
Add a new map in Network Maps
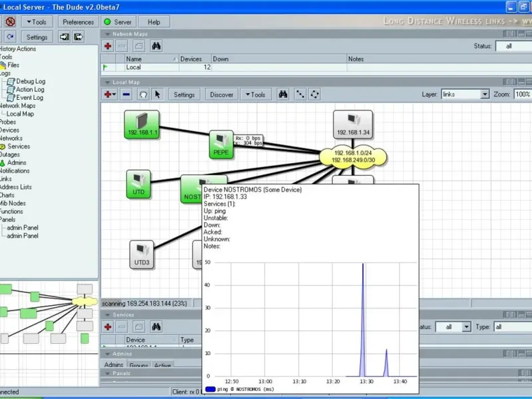[108, 46]
